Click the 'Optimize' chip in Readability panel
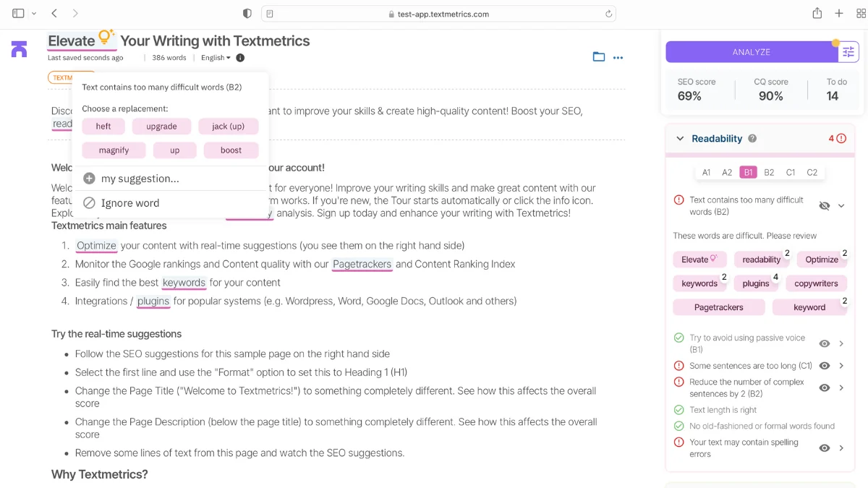868x488 pixels. pos(822,259)
